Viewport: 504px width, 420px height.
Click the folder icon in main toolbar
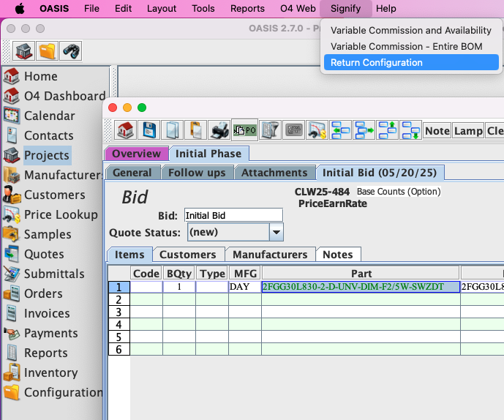48,50
